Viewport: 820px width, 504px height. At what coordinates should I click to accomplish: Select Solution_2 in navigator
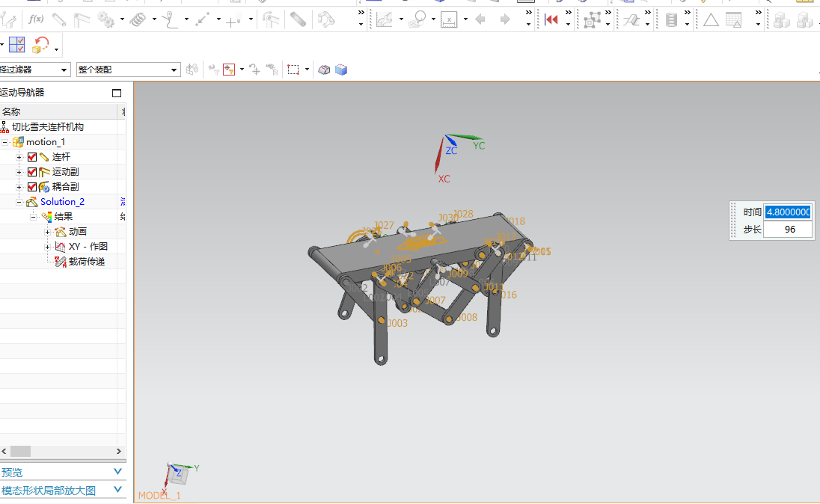pos(62,202)
